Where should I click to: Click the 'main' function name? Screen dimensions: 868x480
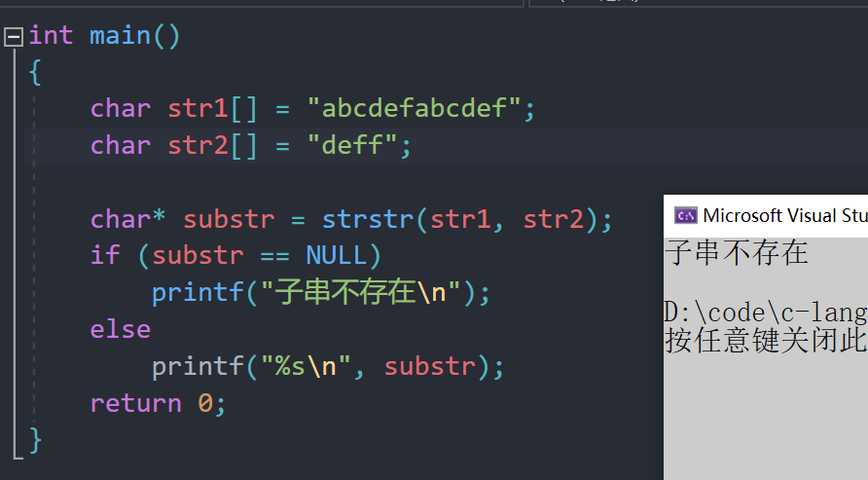tap(120, 35)
